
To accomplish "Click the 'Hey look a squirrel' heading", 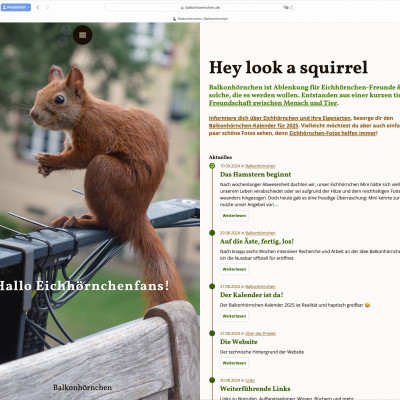I will [x=288, y=68].
